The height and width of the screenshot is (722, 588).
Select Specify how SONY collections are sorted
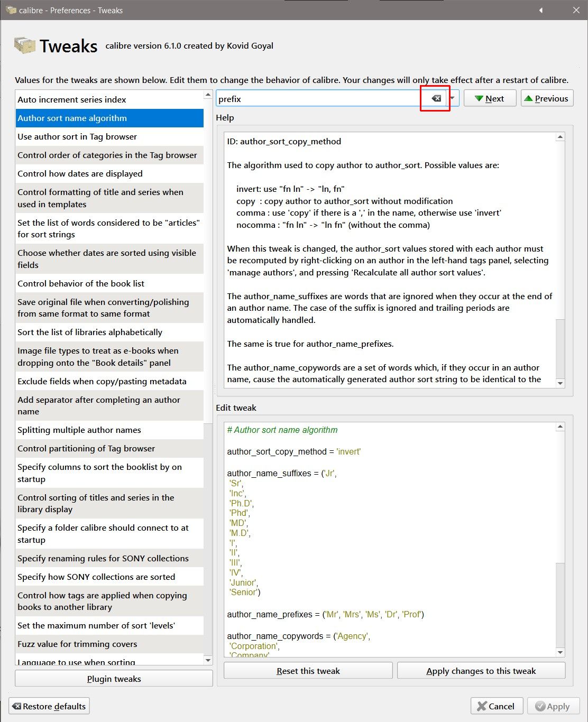point(109,577)
